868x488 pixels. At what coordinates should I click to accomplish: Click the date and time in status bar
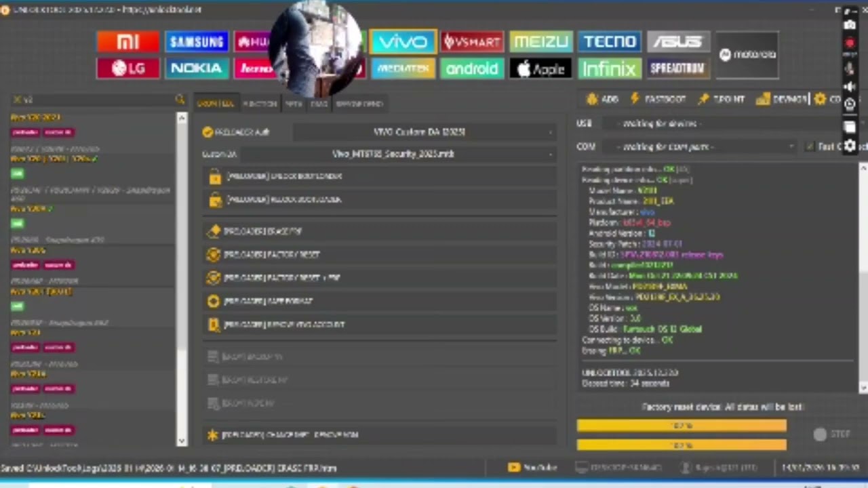[821, 468]
